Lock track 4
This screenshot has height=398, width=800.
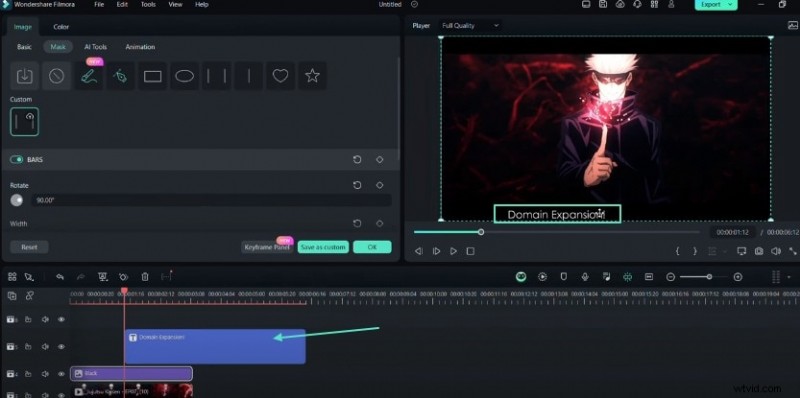coord(28,374)
